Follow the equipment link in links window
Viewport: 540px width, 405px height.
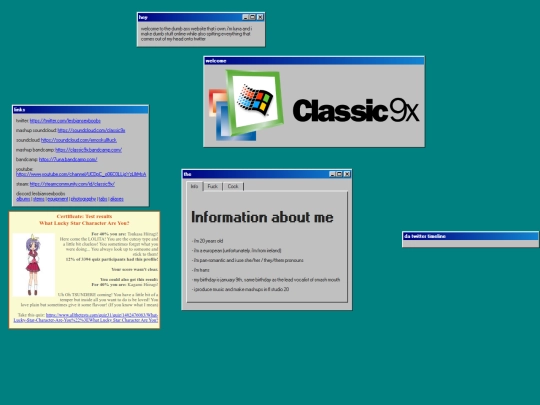pos(58,199)
